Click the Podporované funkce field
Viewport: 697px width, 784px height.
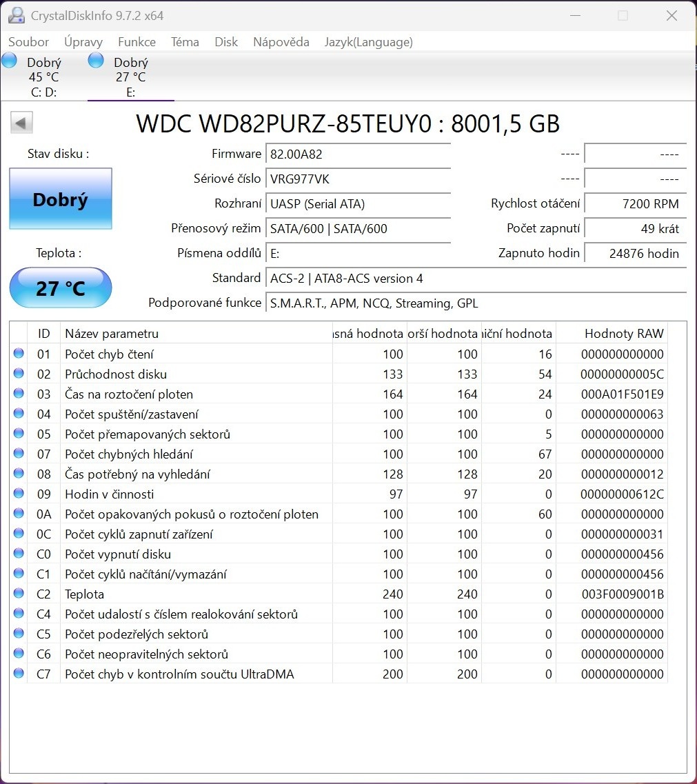click(x=476, y=303)
